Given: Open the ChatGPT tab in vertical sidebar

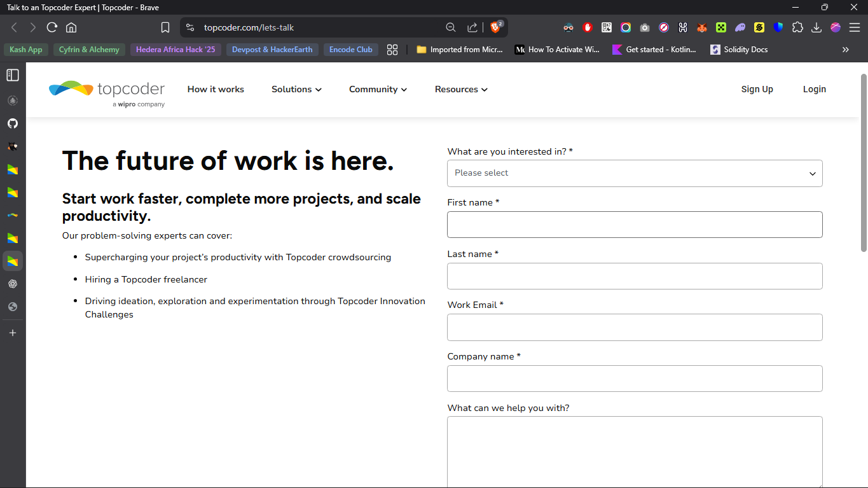Looking at the screenshot, I should (x=13, y=284).
